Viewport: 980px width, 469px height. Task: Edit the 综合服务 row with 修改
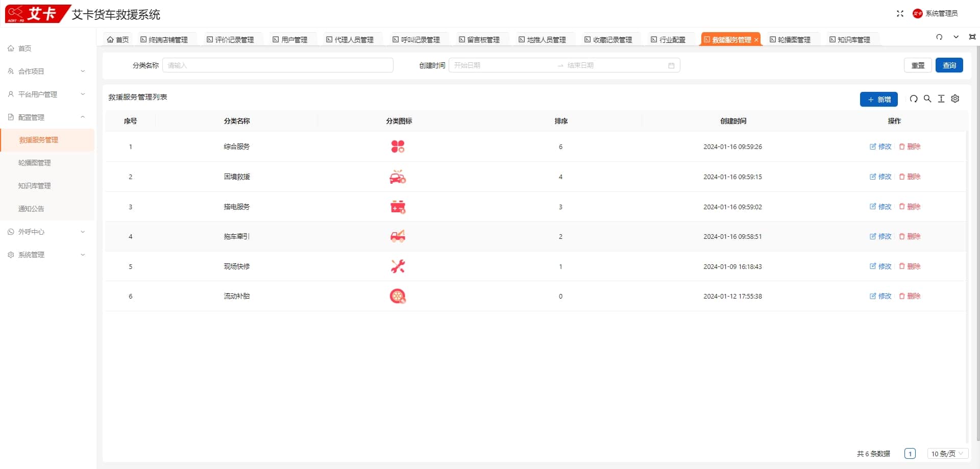point(880,147)
